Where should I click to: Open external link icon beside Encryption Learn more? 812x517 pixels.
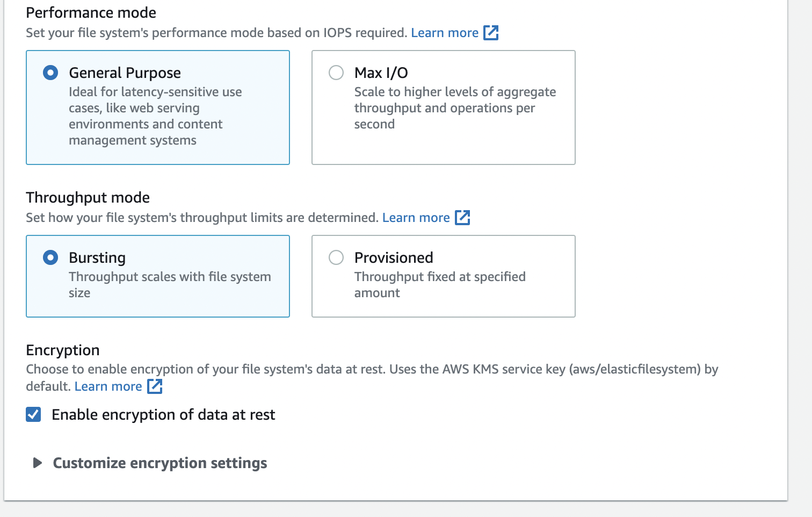(x=155, y=386)
